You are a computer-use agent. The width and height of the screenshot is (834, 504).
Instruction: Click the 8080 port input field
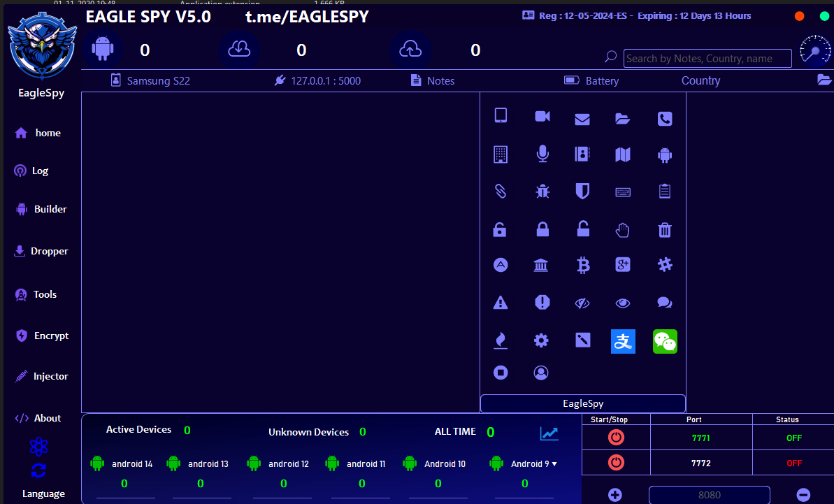(709, 495)
